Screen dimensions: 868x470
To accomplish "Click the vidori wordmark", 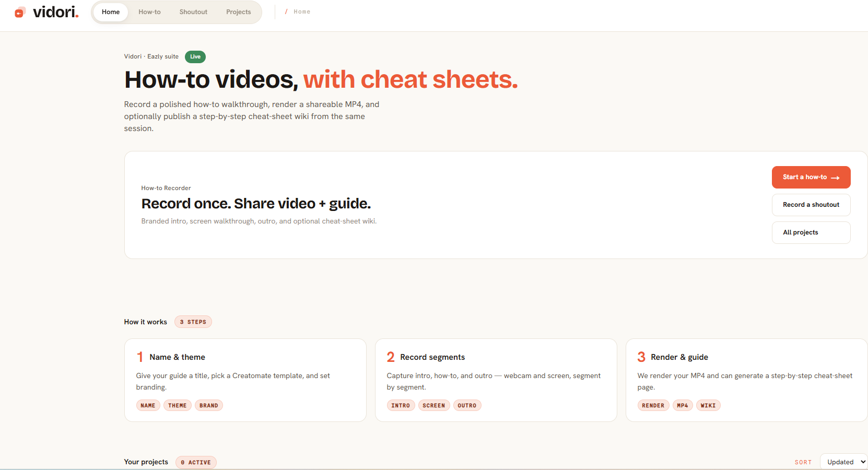I will click(x=55, y=11).
